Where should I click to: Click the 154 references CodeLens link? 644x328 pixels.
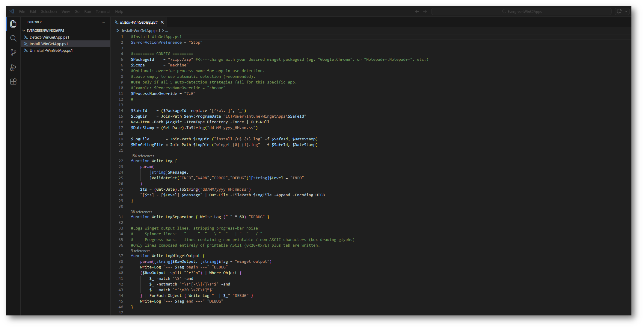[x=142, y=156]
